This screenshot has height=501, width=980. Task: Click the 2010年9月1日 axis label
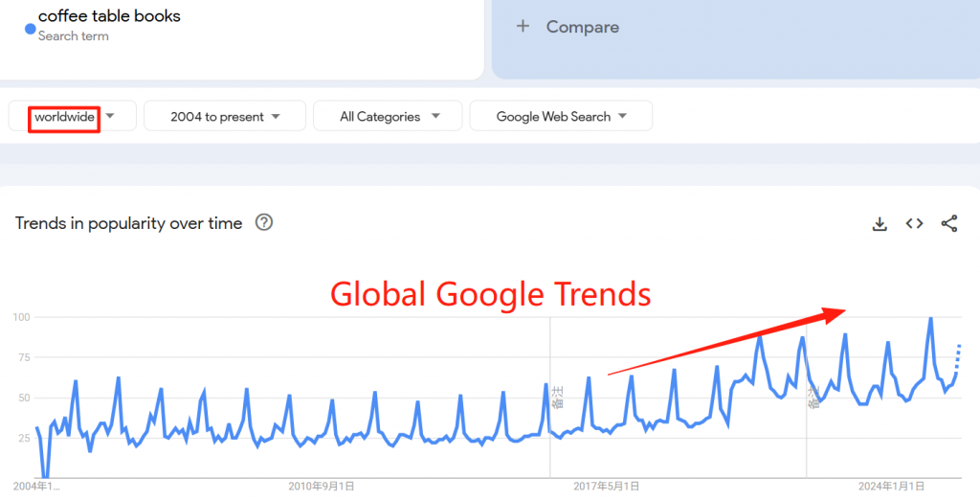(x=322, y=487)
